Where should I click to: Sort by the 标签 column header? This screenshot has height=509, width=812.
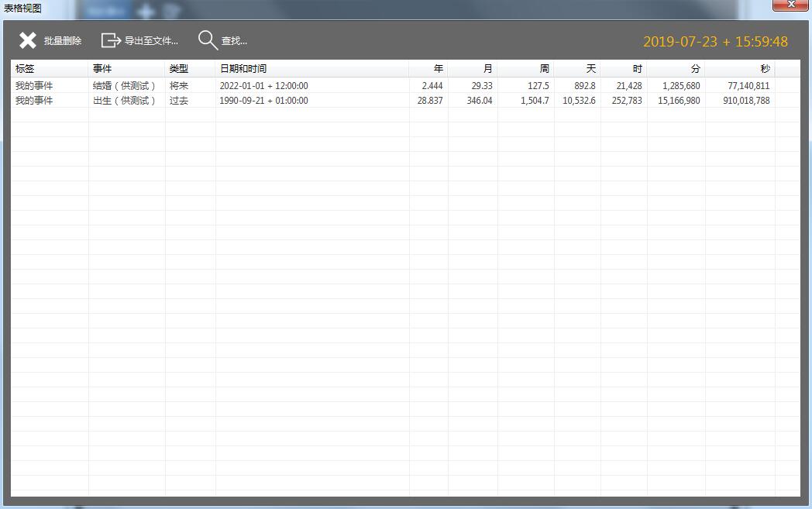[50, 69]
